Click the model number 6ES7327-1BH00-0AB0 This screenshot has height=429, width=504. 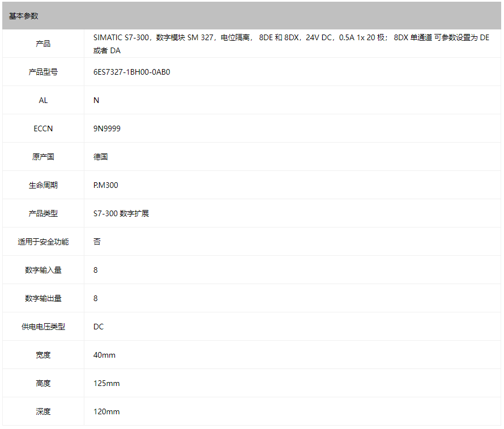[132, 72]
